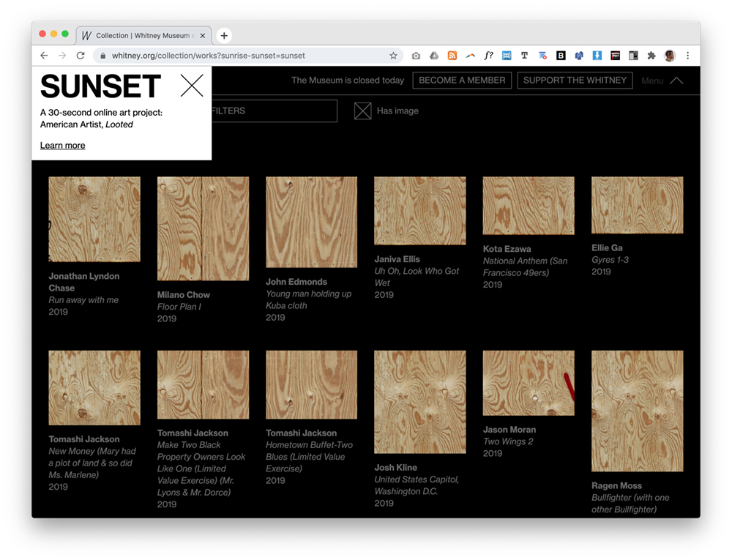The image size is (732, 560).
Task: Click the artist name Jason Moran
Action: coord(509,430)
